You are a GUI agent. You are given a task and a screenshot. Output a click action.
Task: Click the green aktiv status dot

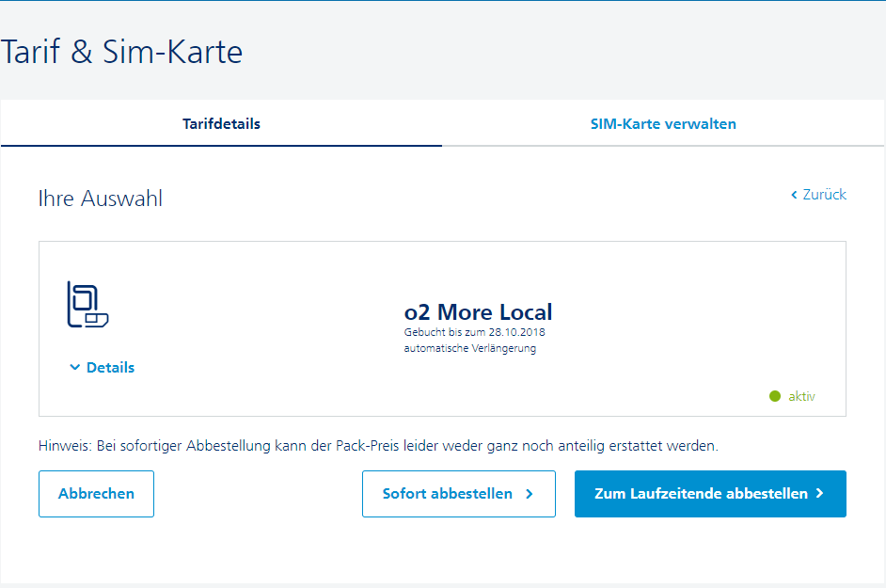click(x=775, y=396)
